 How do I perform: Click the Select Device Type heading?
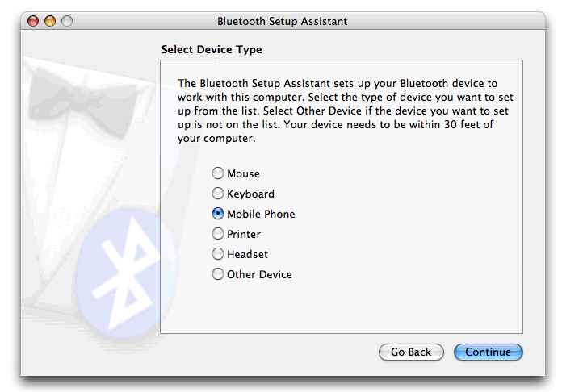pos(212,50)
